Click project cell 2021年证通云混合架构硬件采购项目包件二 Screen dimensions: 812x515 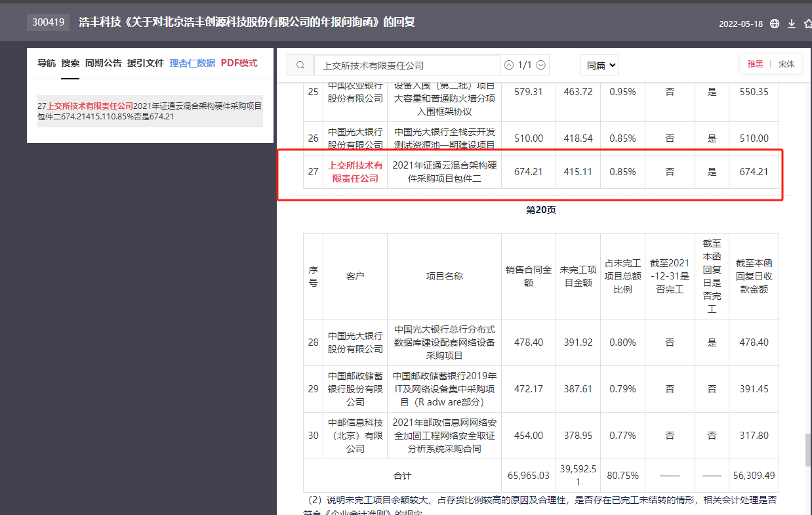point(445,172)
